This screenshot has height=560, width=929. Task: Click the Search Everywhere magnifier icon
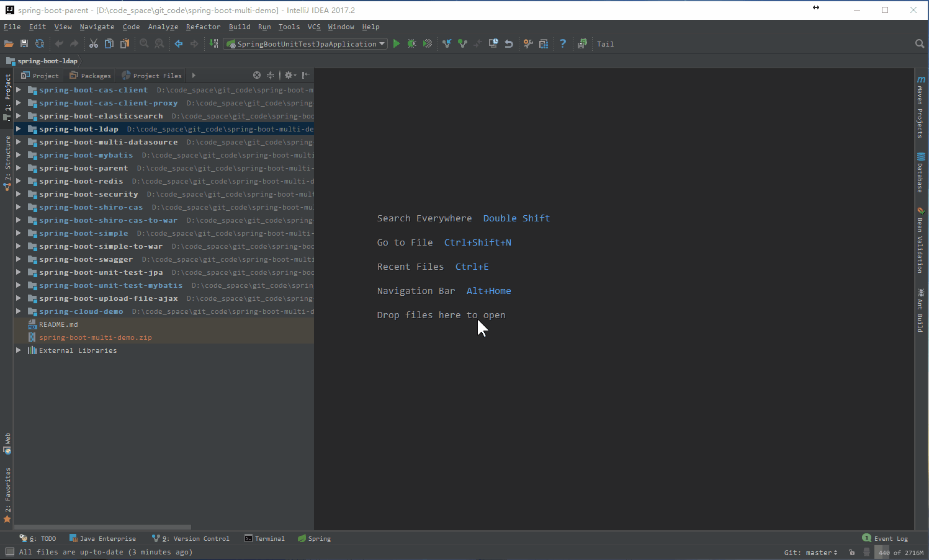pyautogui.click(x=920, y=44)
